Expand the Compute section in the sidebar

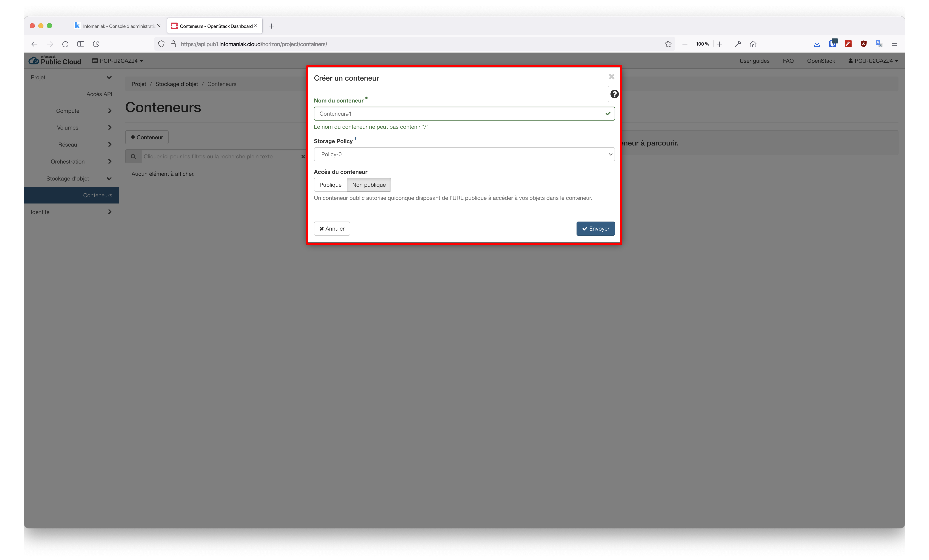click(x=68, y=111)
